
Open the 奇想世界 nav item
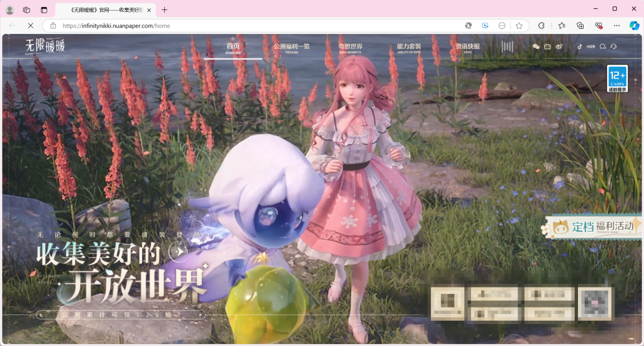[x=350, y=48]
